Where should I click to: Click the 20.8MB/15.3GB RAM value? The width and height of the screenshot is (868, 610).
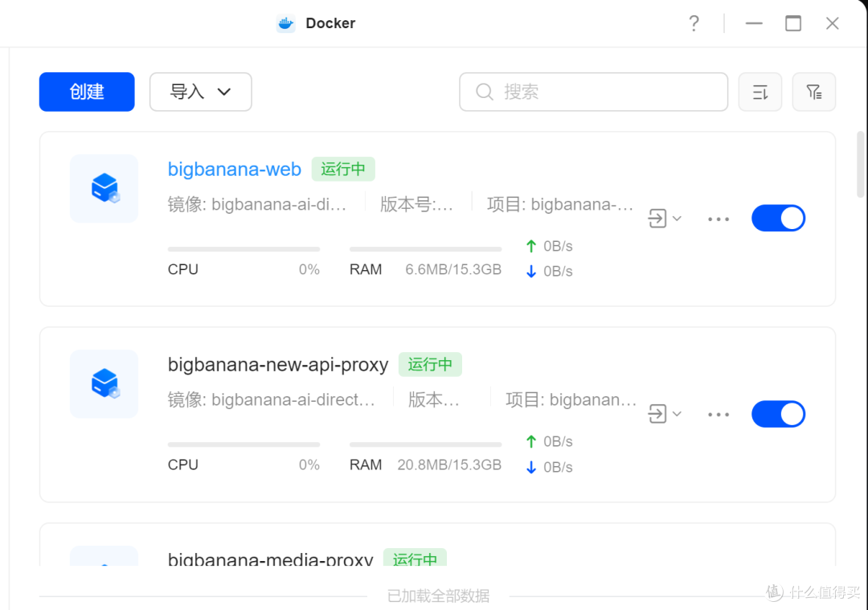[x=449, y=465]
